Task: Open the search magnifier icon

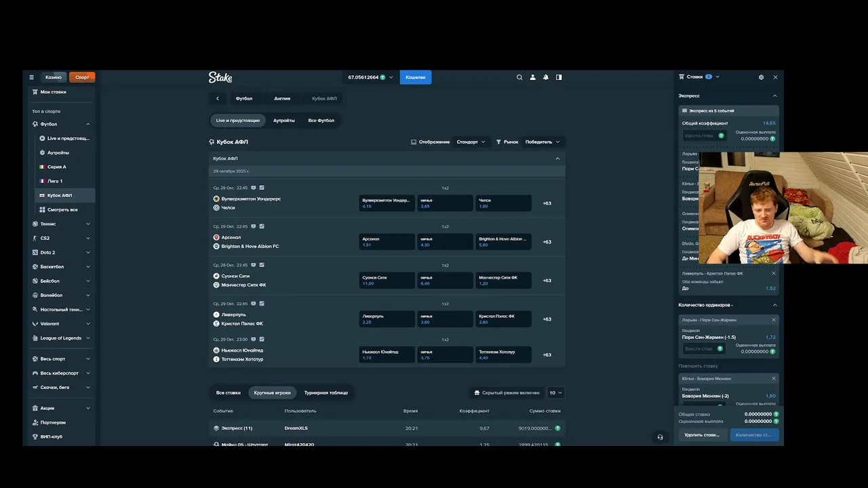Action: (519, 77)
